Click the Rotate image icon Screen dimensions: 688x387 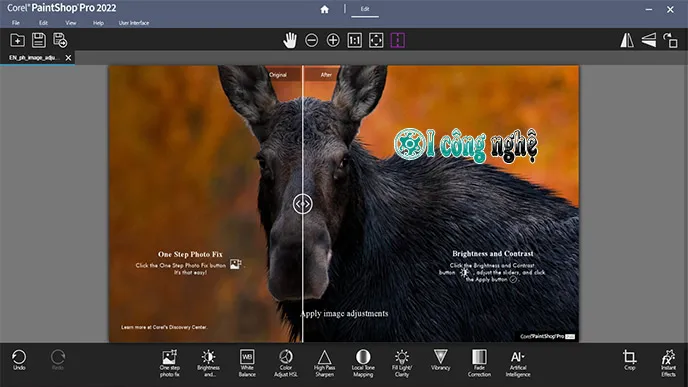pyautogui.click(x=670, y=40)
